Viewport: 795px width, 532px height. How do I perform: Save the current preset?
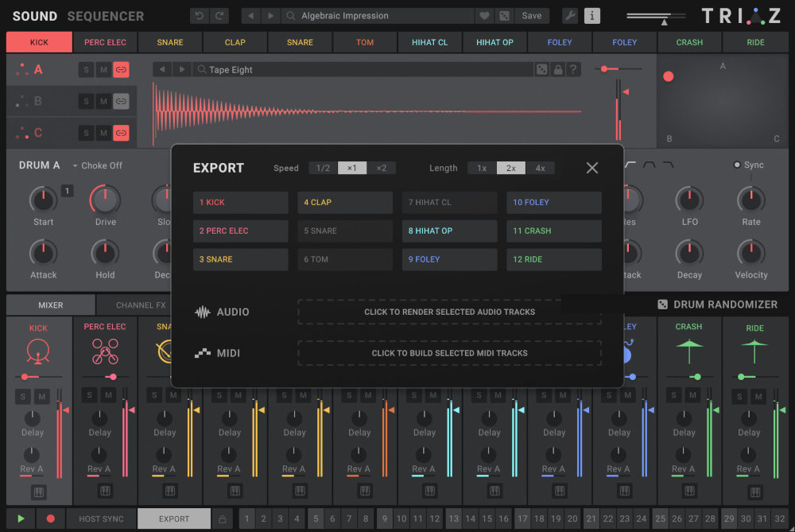pos(531,15)
